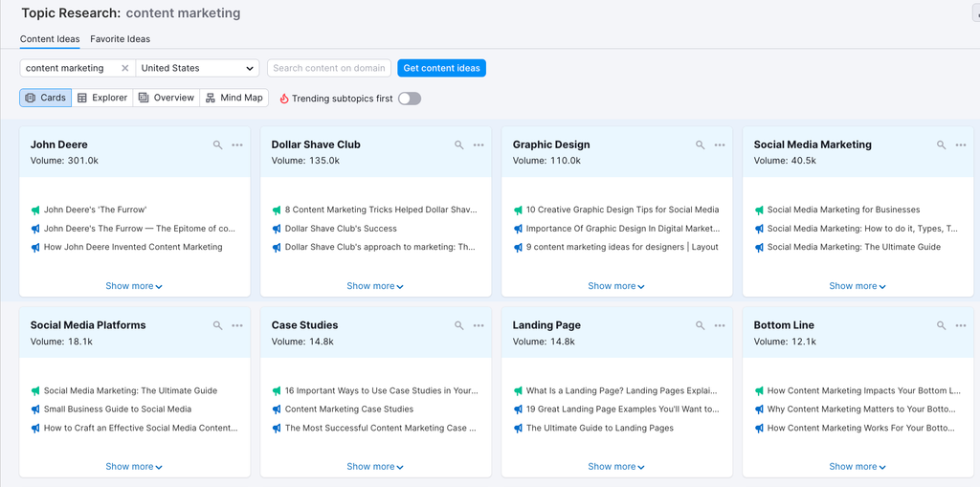Expand Show more on John Deere card
Viewport: 980px width, 487px height.
pyautogui.click(x=134, y=286)
